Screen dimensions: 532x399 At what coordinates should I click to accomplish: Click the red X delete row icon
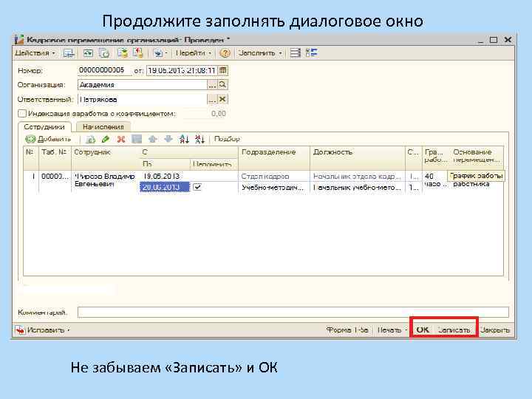[120, 139]
